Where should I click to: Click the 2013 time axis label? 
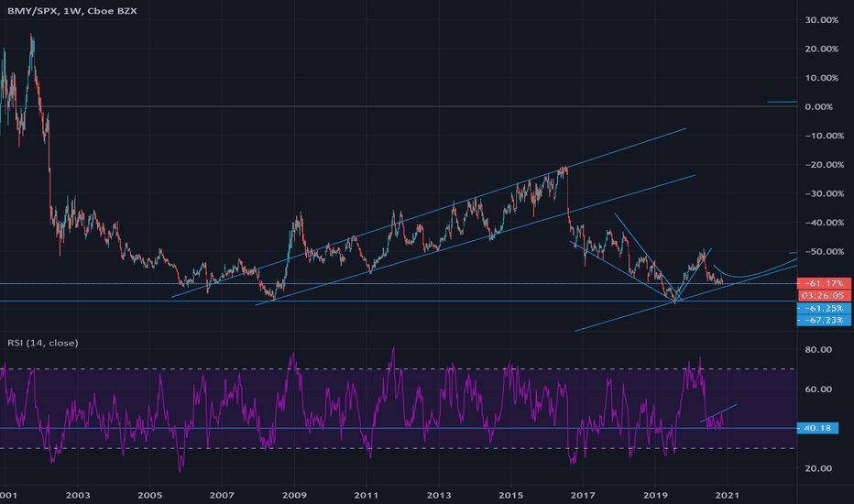438,495
